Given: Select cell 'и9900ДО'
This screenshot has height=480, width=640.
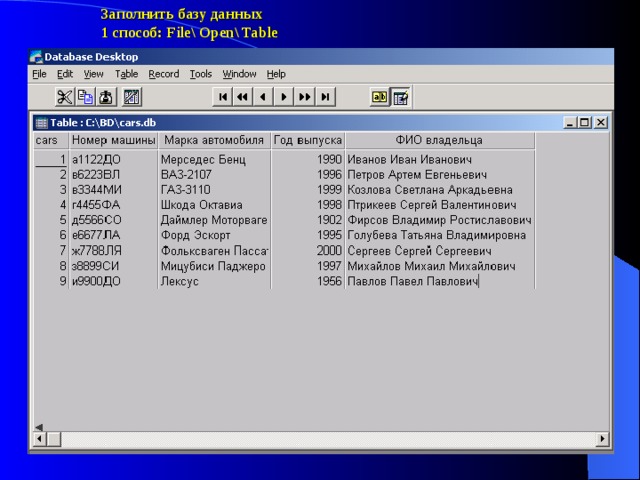Looking at the screenshot, I should (113, 281).
